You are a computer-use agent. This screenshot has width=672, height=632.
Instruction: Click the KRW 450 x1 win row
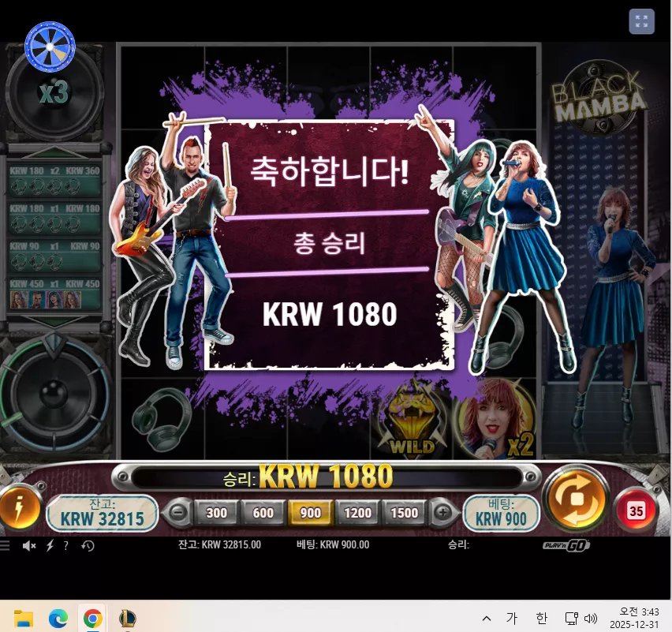pos(54,293)
